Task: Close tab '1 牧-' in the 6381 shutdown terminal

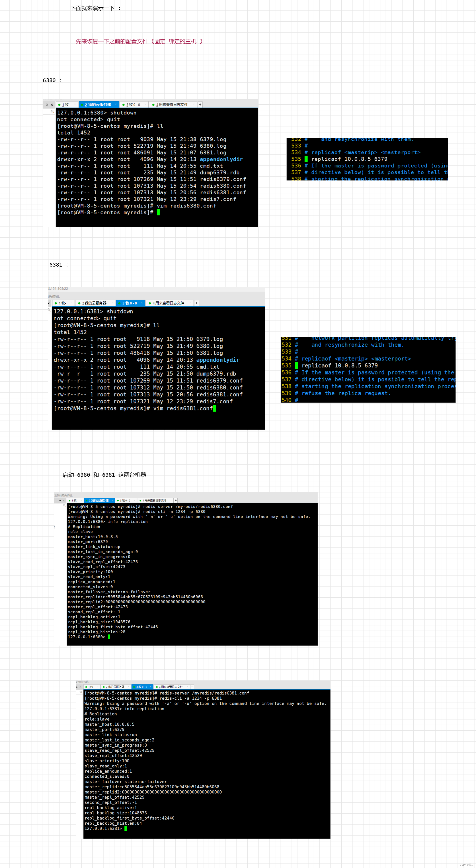Action: pyautogui.click(x=71, y=303)
